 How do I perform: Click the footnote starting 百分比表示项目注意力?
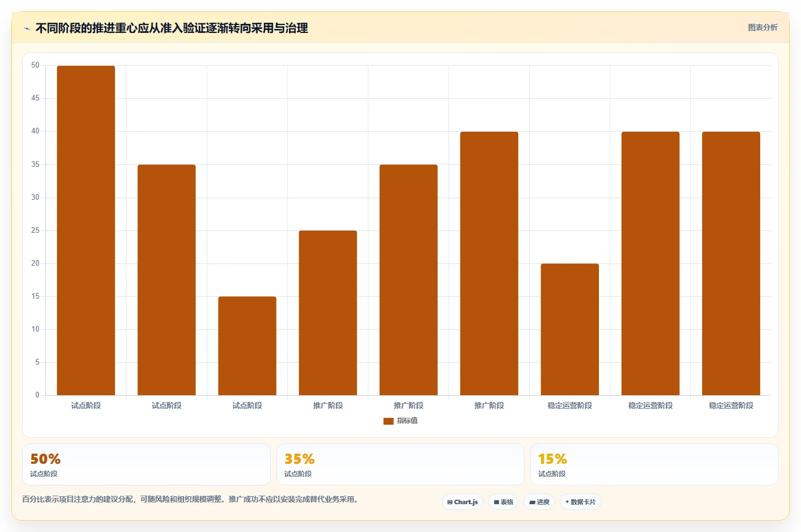(x=190, y=500)
